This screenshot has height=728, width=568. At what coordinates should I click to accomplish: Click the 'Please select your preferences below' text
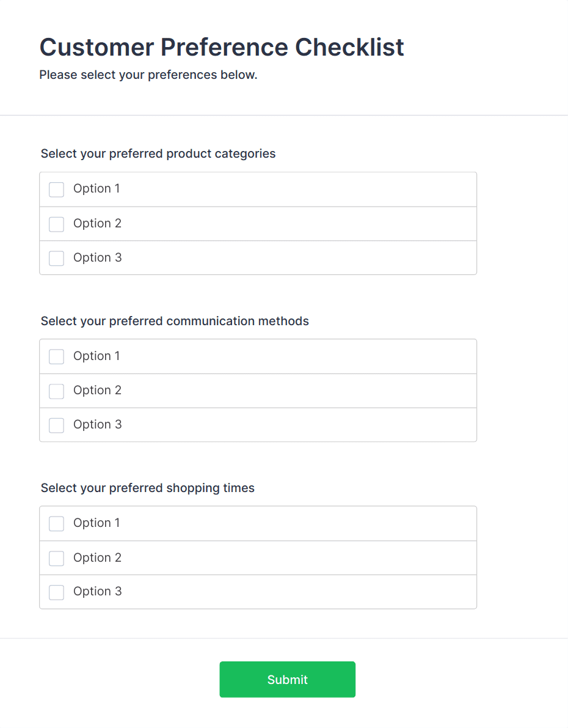point(148,75)
